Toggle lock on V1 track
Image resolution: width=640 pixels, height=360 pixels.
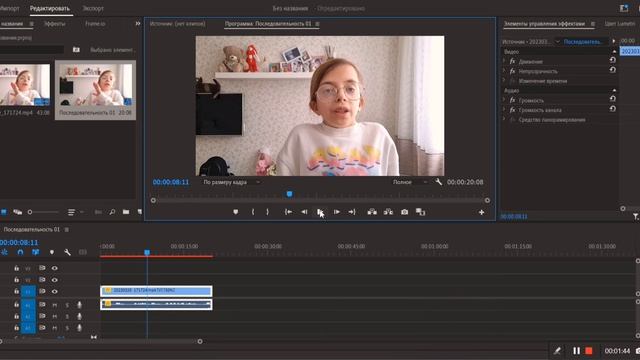tap(16, 291)
